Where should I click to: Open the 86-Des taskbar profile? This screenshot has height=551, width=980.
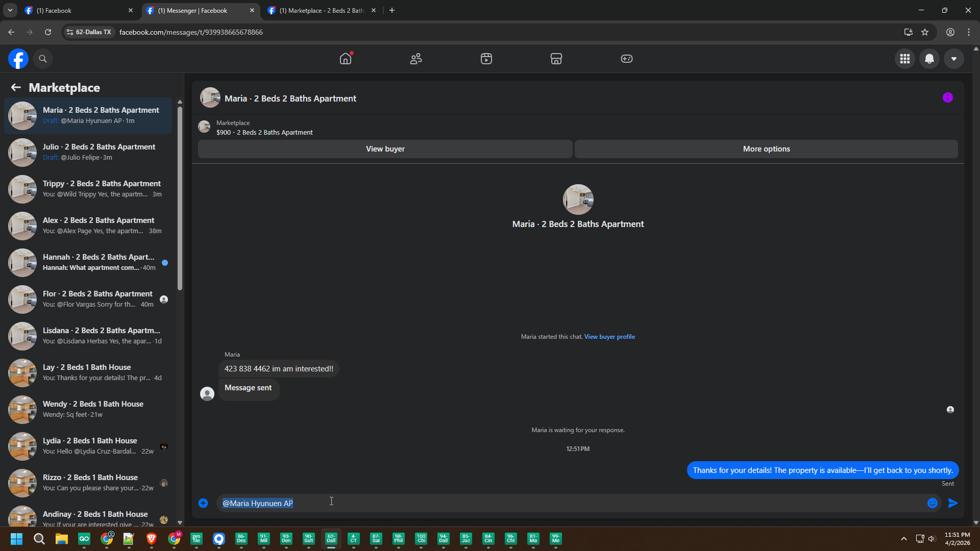(241, 539)
